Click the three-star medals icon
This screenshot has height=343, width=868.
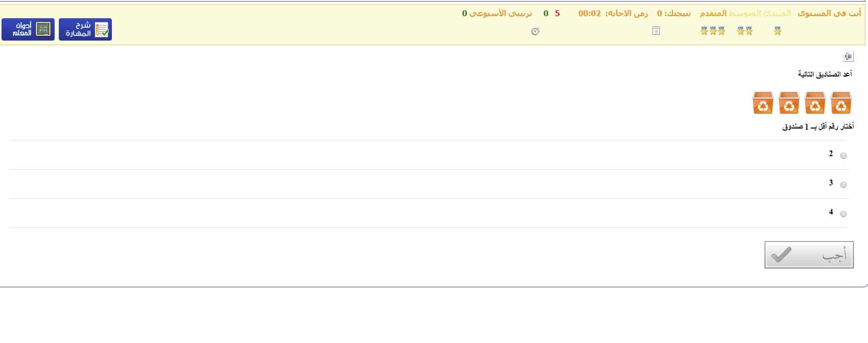pyautogui.click(x=712, y=31)
